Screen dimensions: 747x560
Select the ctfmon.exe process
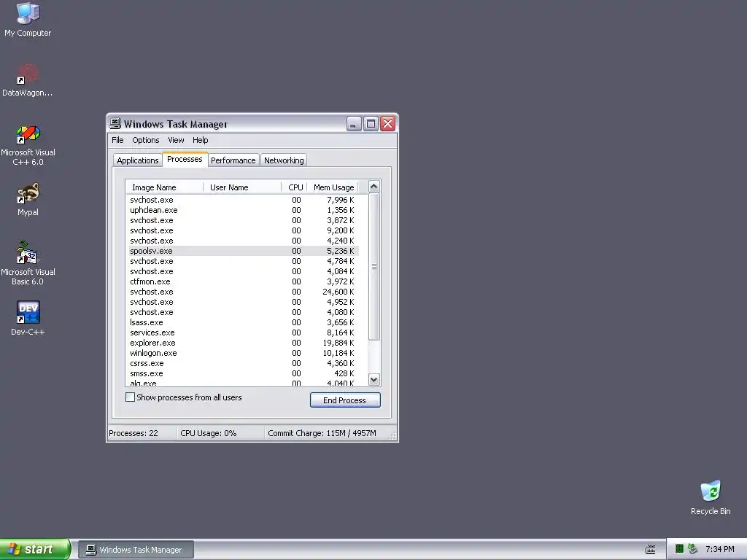pyautogui.click(x=242, y=281)
